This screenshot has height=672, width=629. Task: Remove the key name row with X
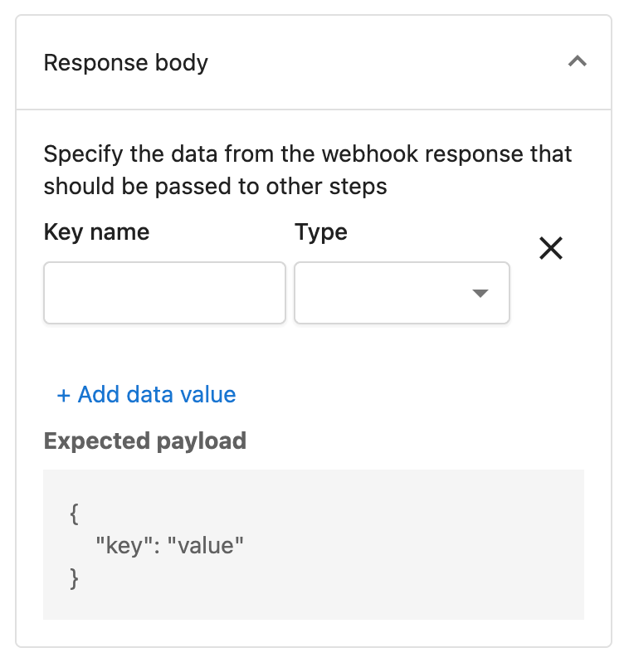(550, 248)
